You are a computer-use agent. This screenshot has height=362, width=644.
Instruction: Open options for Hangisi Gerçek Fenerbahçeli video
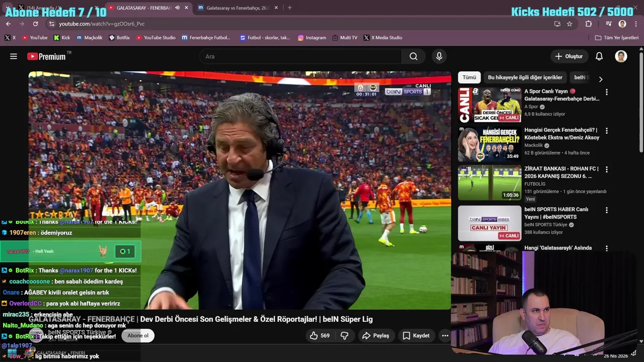point(606,131)
